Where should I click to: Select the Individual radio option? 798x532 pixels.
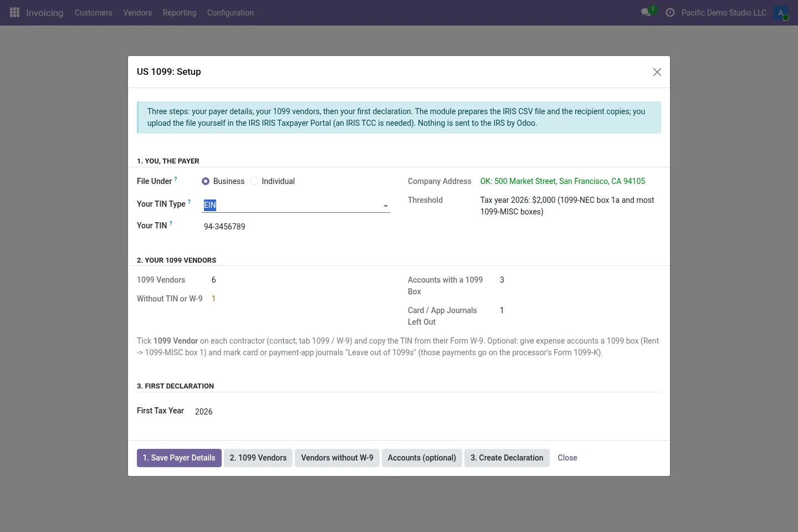pyautogui.click(x=254, y=181)
